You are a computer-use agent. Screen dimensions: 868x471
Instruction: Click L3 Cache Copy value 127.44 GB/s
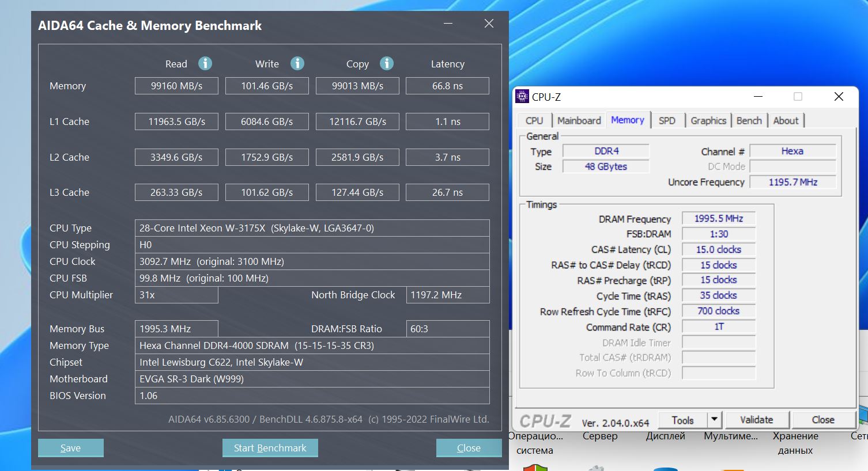[357, 192]
